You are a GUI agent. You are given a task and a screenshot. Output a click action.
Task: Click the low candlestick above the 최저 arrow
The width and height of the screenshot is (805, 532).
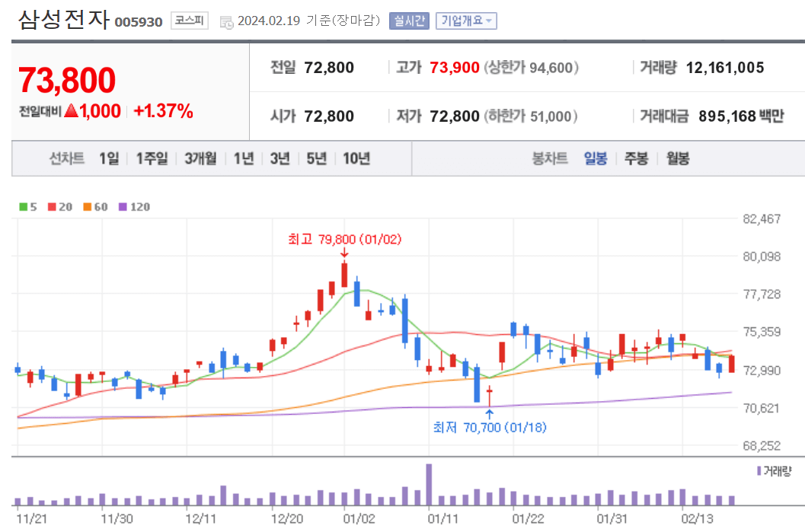pos(489,396)
